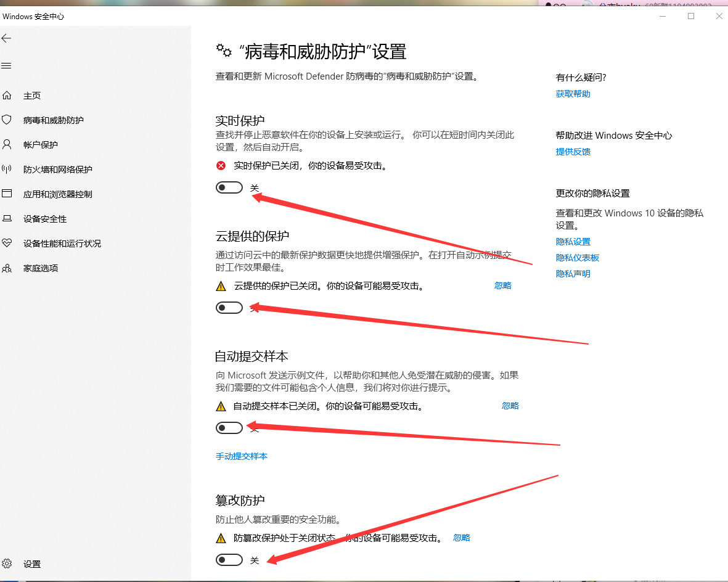Click 手动提交样本 link
This screenshot has width=728, height=582.
click(242, 456)
